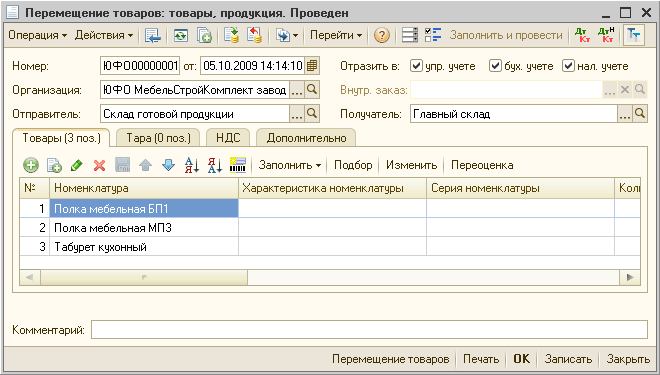Open selected Получатель with magnifier icon
The height and width of the screenshot is (375, 660).
click(x=640, y=114)
